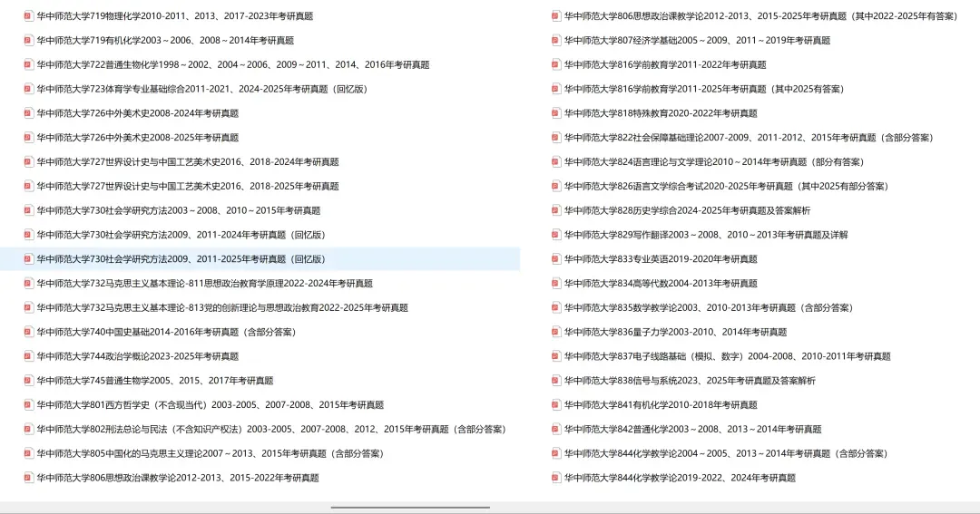Click PDF icon beside 829写作翻译 file
This screenshot has width=980, height=514.
555,236
